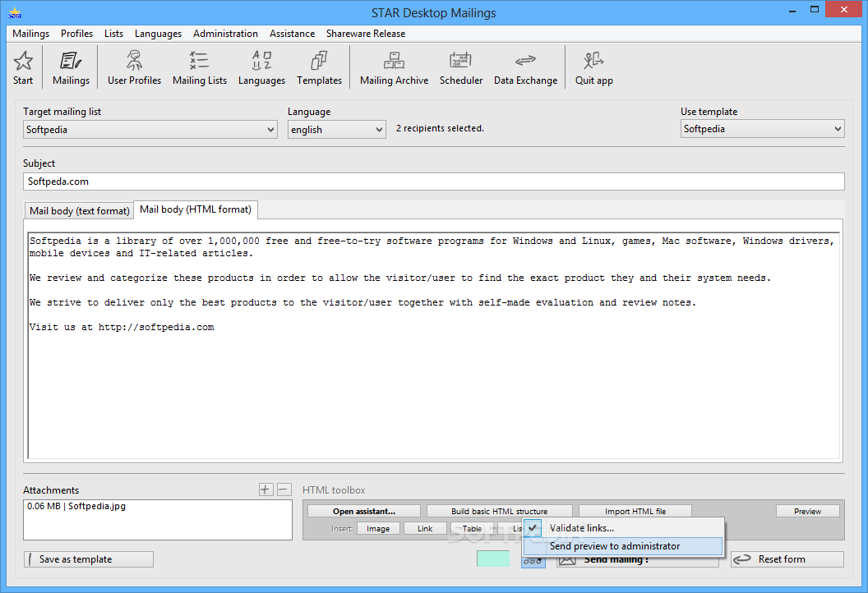Switch to Mail body (HTML format) tab
Viewport: 868px width, 593px height.
(196, 209)
